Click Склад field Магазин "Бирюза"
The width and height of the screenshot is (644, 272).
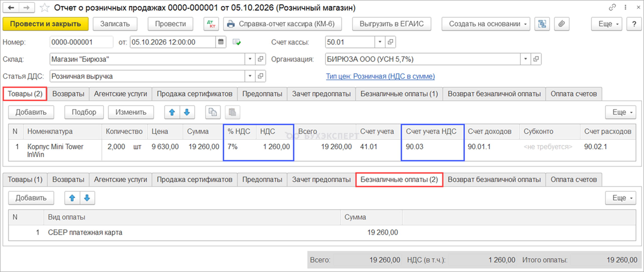147,59
